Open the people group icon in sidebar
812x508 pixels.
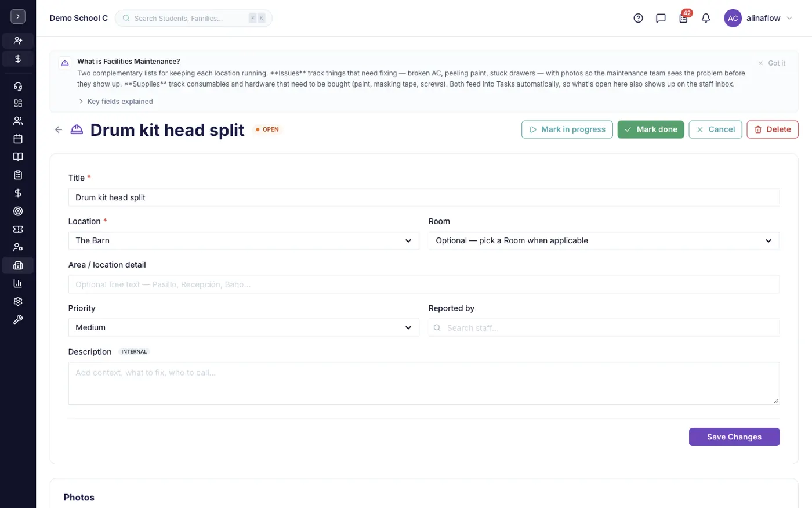coord(18,121)
